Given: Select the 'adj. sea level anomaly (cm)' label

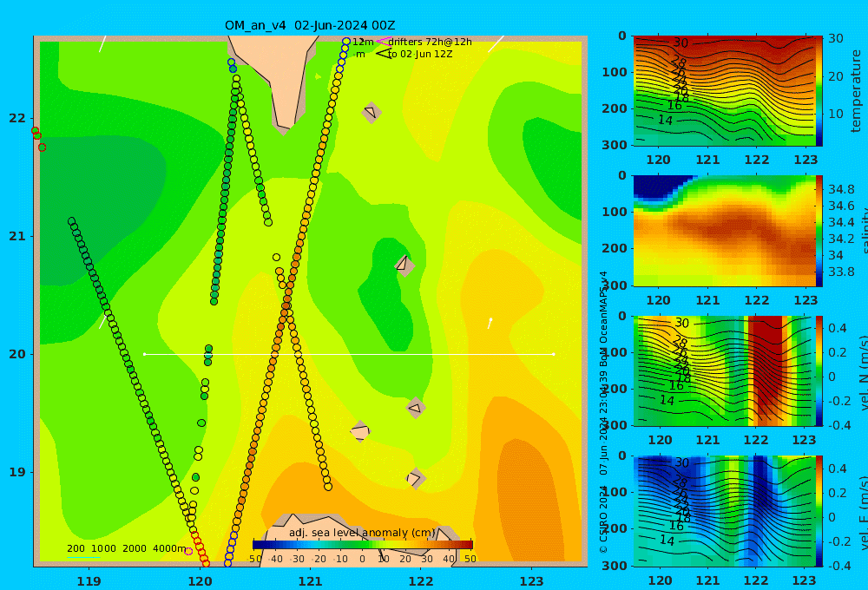Looking at the screenshot, I should click(362, 533).
